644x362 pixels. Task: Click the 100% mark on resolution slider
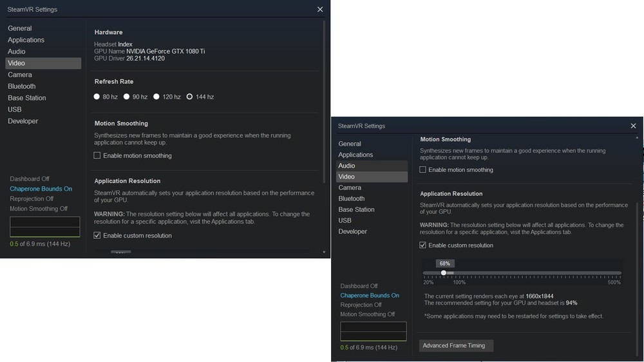click(459, 282)
